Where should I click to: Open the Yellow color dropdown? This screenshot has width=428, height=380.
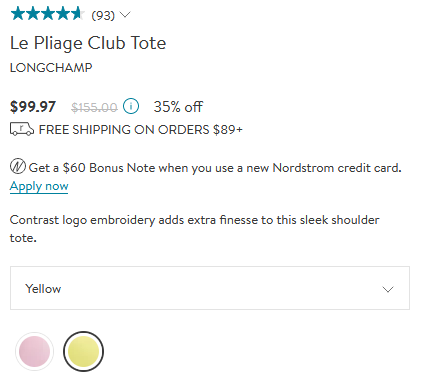[x=210, y=288]
